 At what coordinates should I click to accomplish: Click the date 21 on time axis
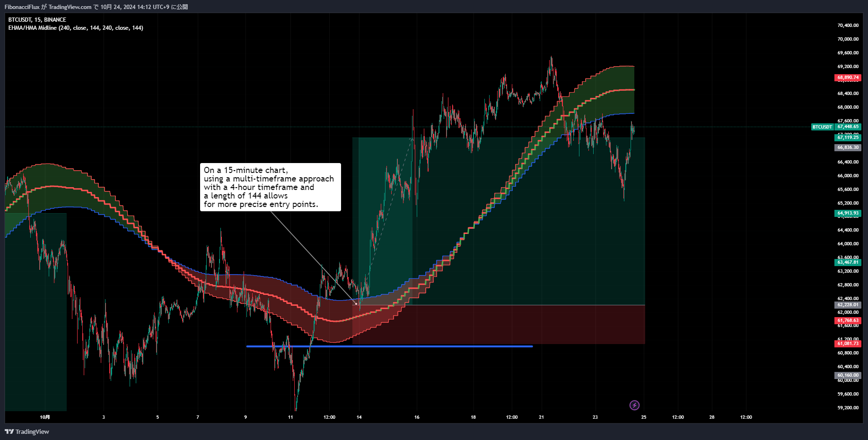click(541, 417)
